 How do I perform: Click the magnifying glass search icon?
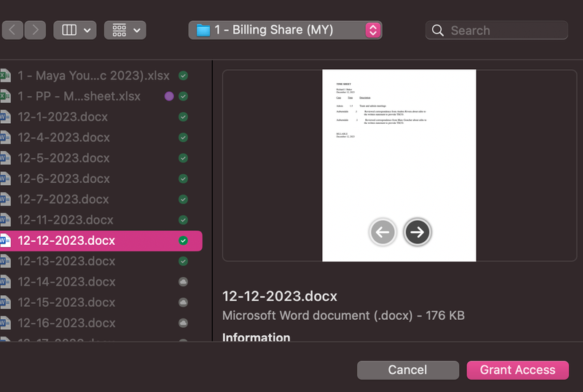tap(438, 30)
